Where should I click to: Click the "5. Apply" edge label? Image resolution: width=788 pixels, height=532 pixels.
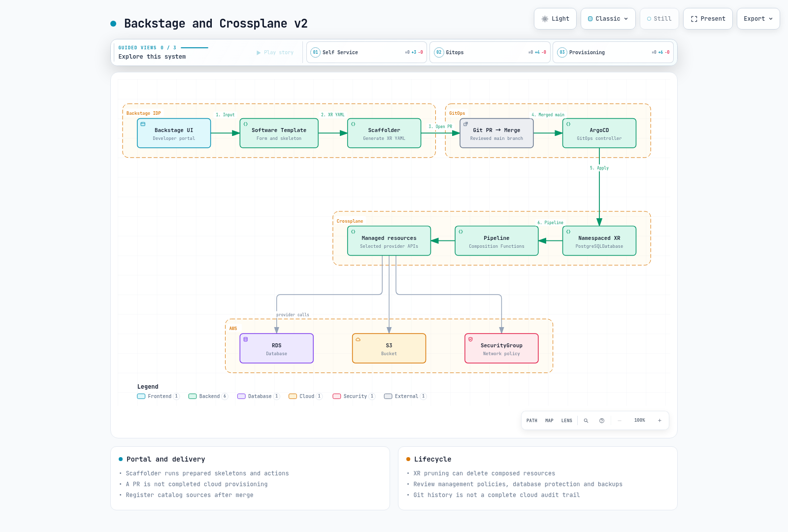click(599, 168)
